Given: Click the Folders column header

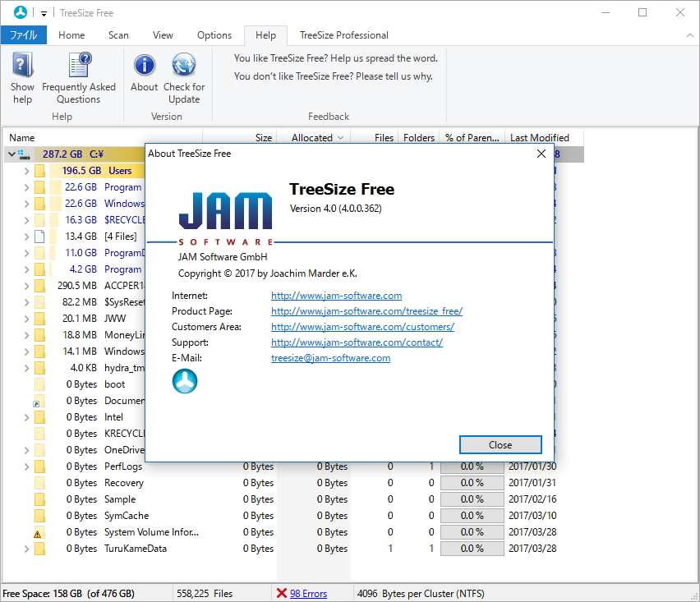Looking at the screenshot, I should click(419, 138).
